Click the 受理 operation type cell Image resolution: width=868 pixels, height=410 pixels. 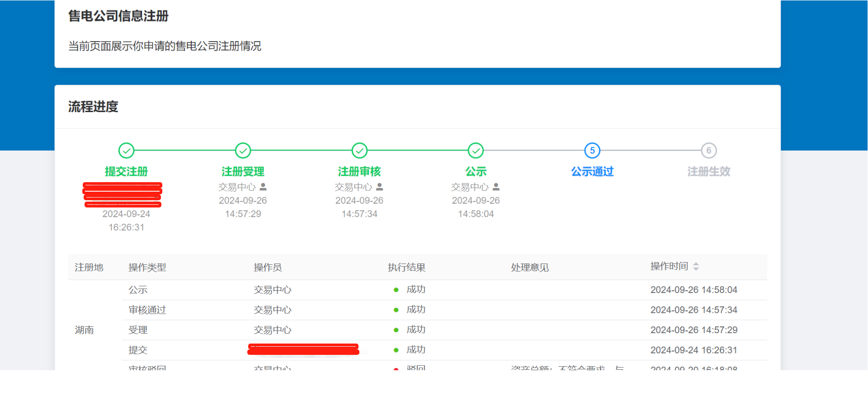(138, 330)
